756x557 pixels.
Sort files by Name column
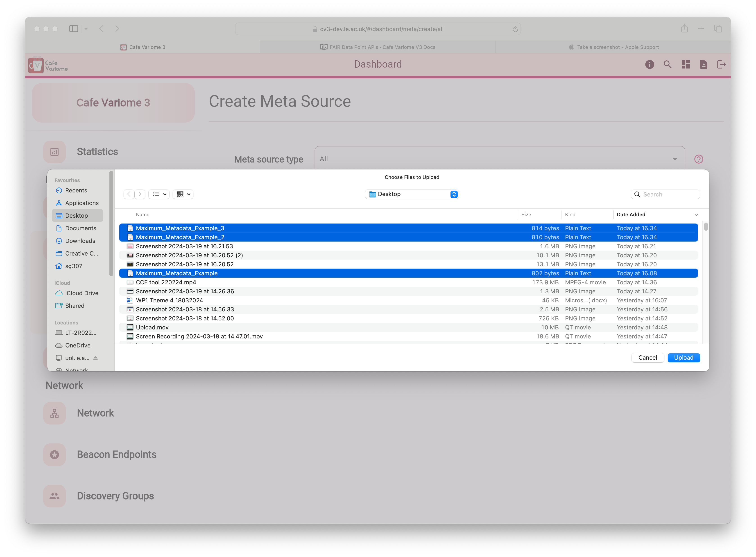coord(143,215)
